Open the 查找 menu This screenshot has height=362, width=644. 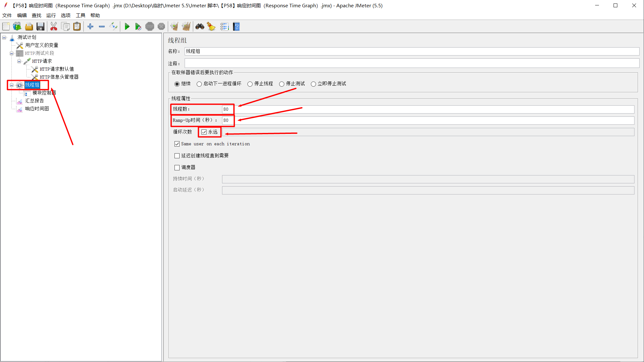[x=36, y=15]
